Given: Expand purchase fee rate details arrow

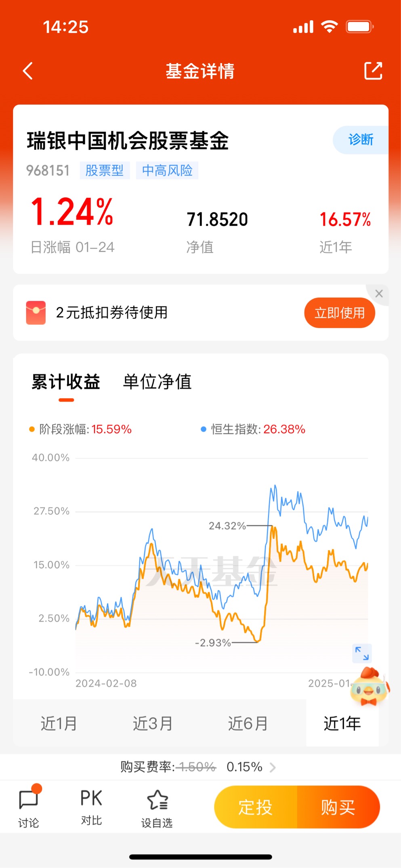Looking at the screenshot, I should coord(273,767).
